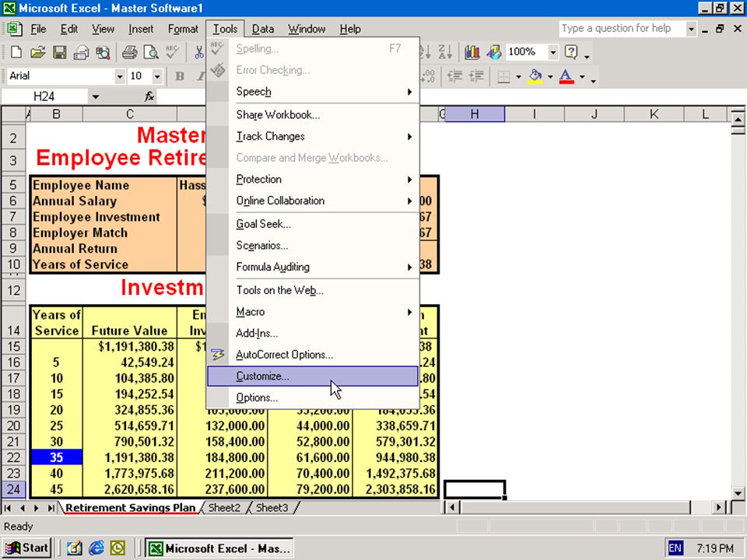Click the Spelling check toolbar icon

click(172, 52)
